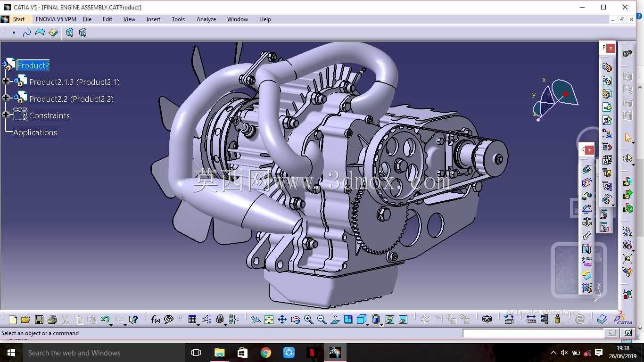Screen dimensions: 644x362
Task: Click the Open file folder icon
Action: tap(25, 320)
